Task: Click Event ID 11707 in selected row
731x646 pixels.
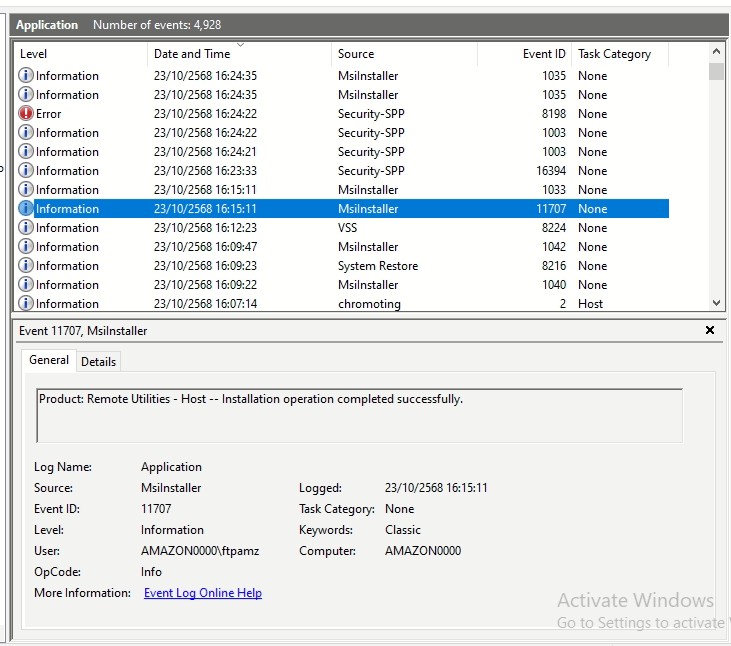Action: point(551,209)
